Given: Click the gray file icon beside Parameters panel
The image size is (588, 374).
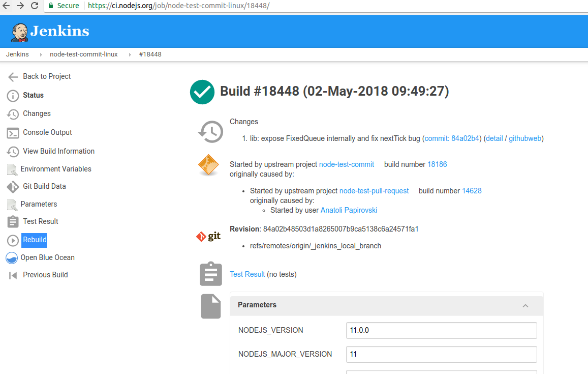Looking at the screenshot, I should pos(211,306).
